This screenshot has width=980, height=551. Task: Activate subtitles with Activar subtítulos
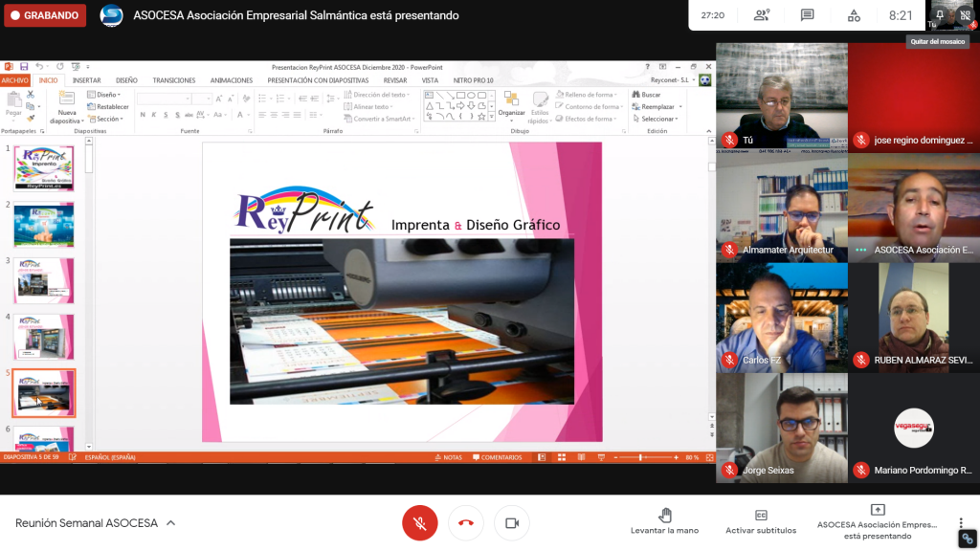coord(761,521)
